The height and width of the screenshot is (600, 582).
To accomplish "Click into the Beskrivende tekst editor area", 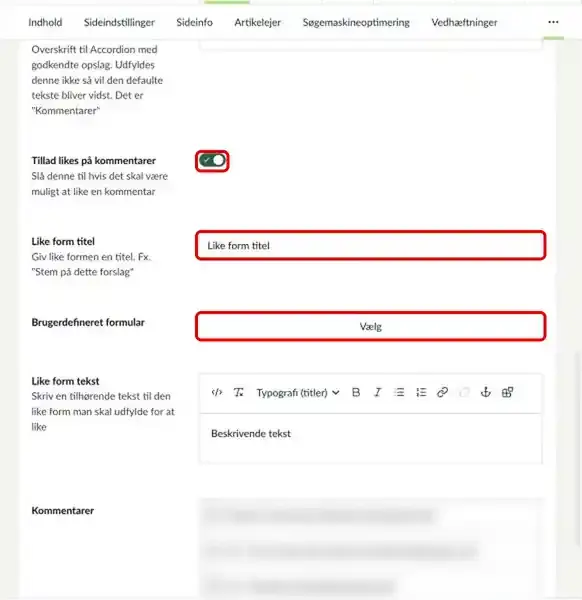I will [370, 439].
